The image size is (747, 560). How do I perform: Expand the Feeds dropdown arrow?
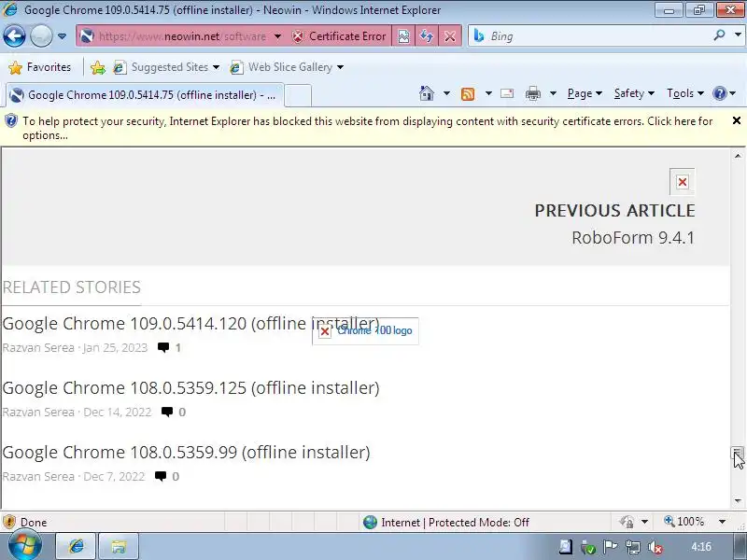[x=488, y=93]
